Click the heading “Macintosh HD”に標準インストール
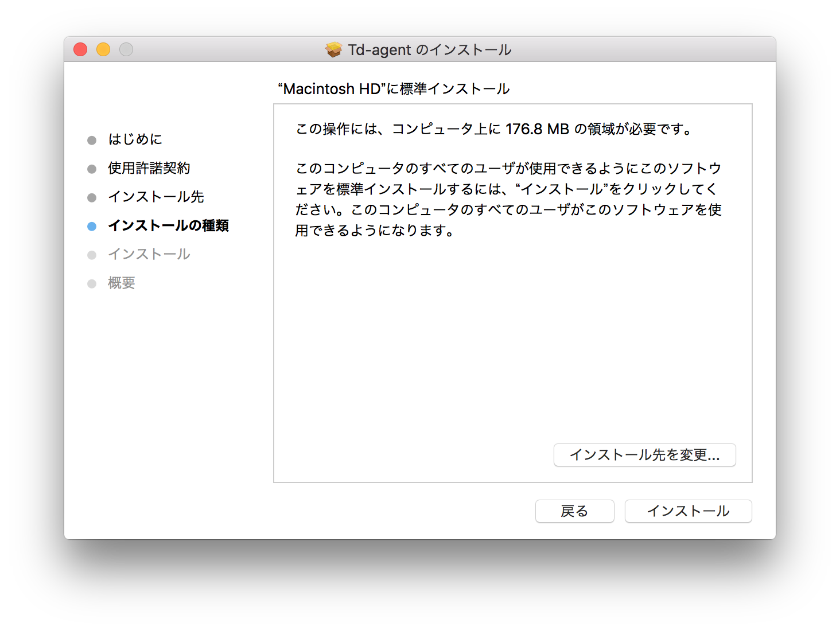 pos(394,89)
